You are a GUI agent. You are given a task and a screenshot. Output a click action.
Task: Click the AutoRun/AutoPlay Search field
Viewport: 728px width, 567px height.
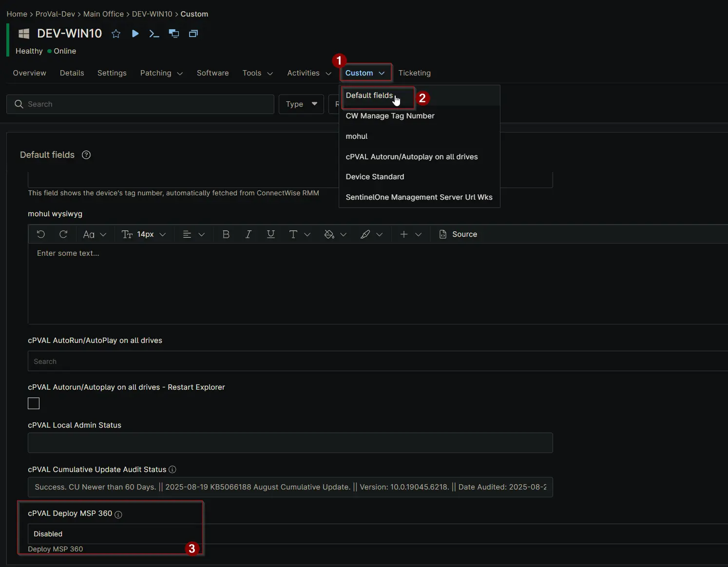coord(378,361)
